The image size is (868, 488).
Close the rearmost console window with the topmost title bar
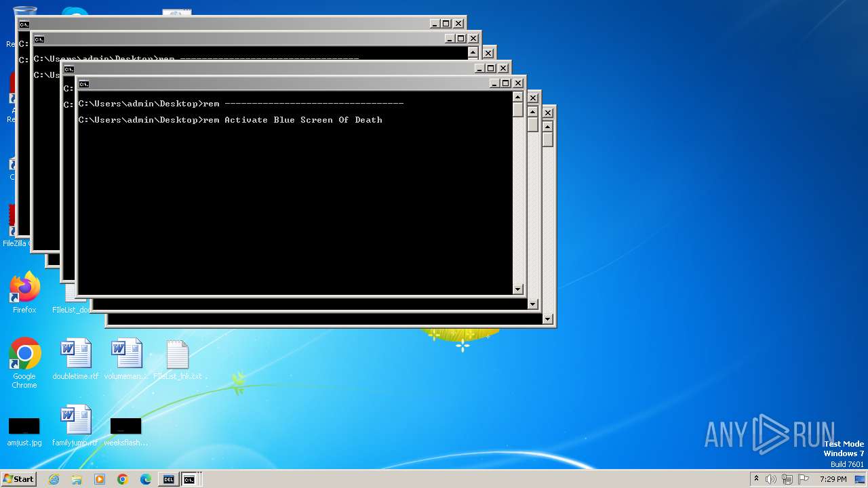(458, 24)
